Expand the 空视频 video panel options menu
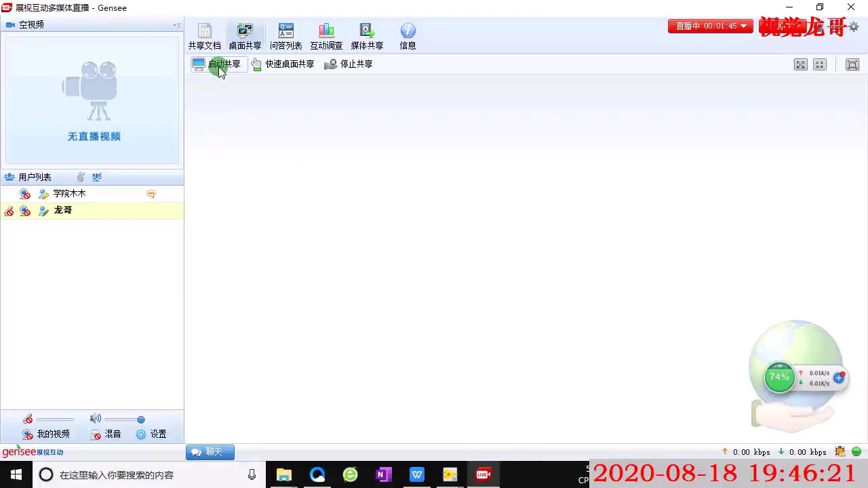Screen dimensions: 868x488 coord(176,25)
